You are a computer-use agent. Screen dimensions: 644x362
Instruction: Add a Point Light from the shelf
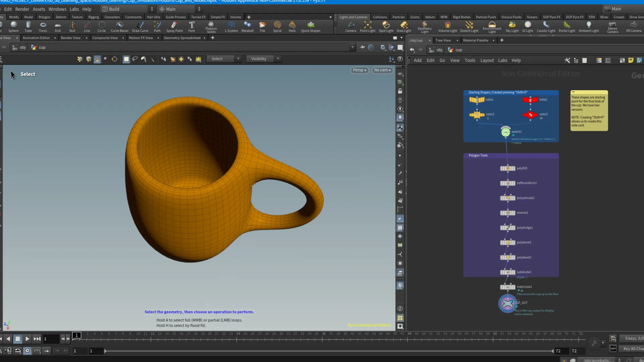pyautogui.click(x=367, y=27)
